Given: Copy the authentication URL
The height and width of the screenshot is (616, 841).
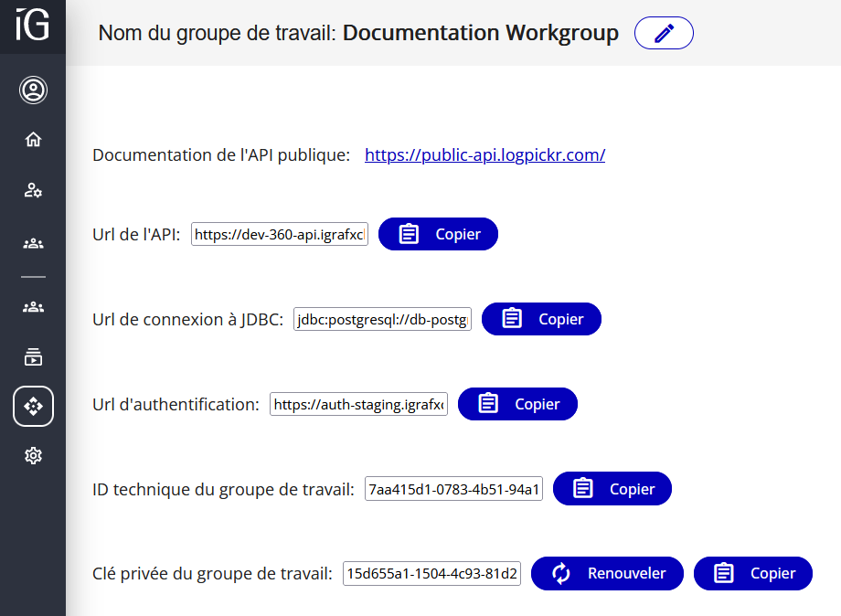Looking at the screenshot, I should 517,404.
